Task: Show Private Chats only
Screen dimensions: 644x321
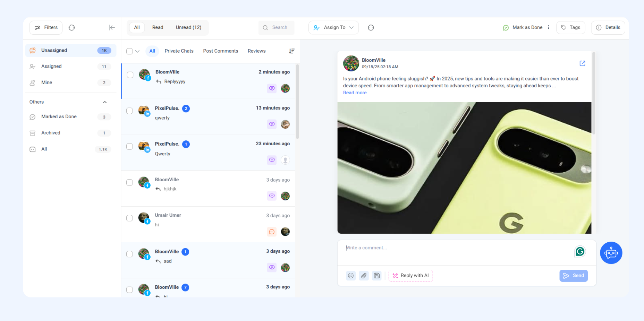Action: click(x=179, y=51)
